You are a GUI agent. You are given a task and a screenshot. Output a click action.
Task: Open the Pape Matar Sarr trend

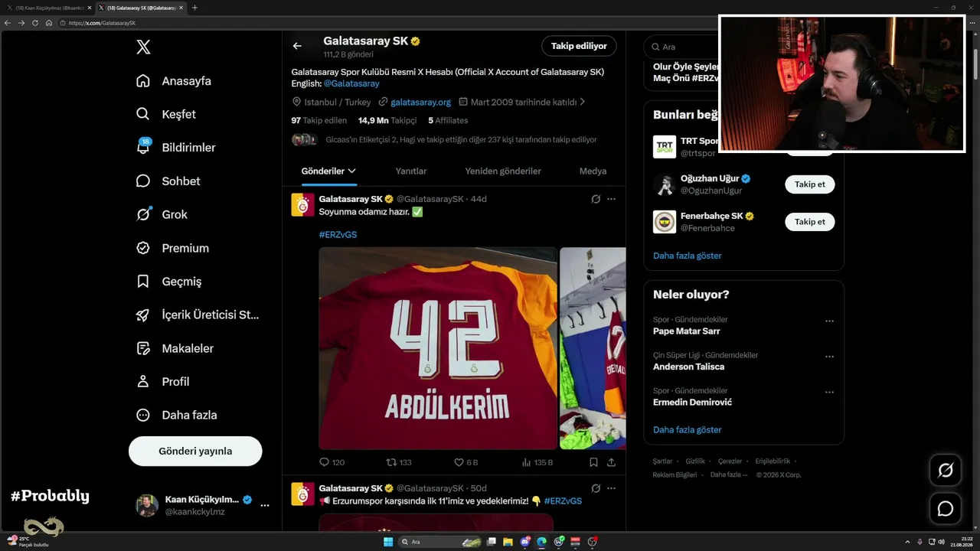[x=687, y=331]
